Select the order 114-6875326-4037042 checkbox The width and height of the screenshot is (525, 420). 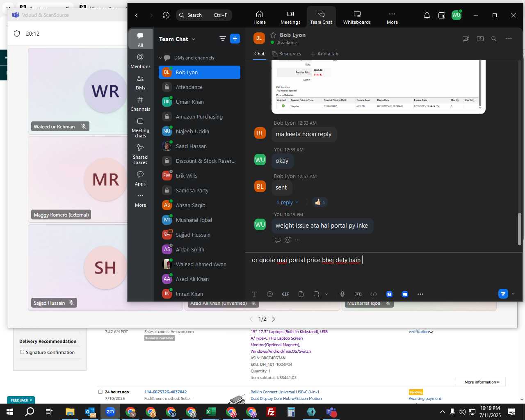pos(100,392)
